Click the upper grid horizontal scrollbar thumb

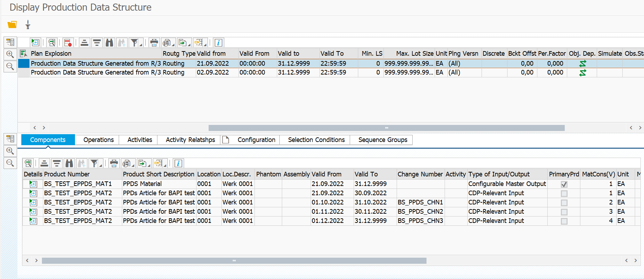point(386,128)
